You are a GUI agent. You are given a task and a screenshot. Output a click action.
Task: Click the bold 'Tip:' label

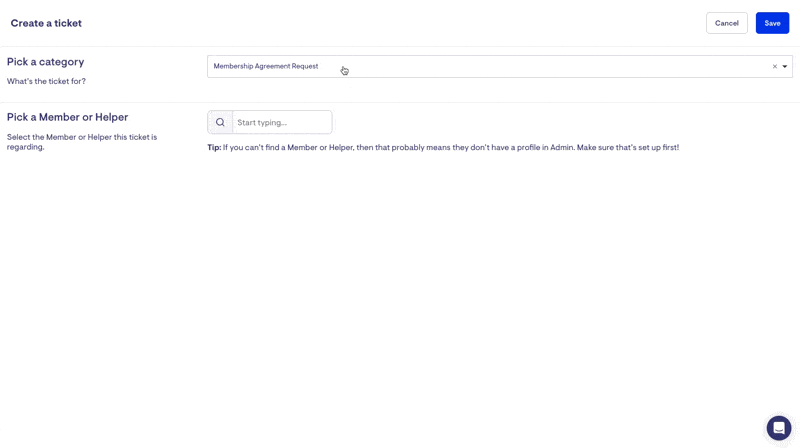(x=214, y=147)
